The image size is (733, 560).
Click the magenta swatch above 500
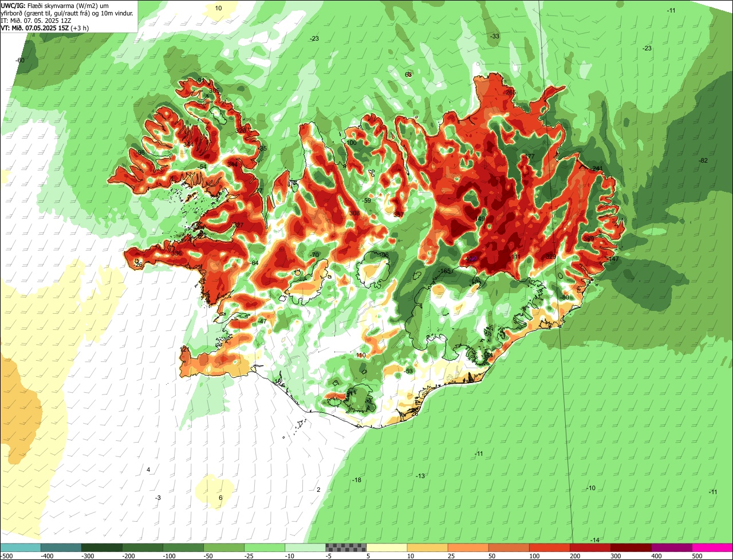click(712, 547)
